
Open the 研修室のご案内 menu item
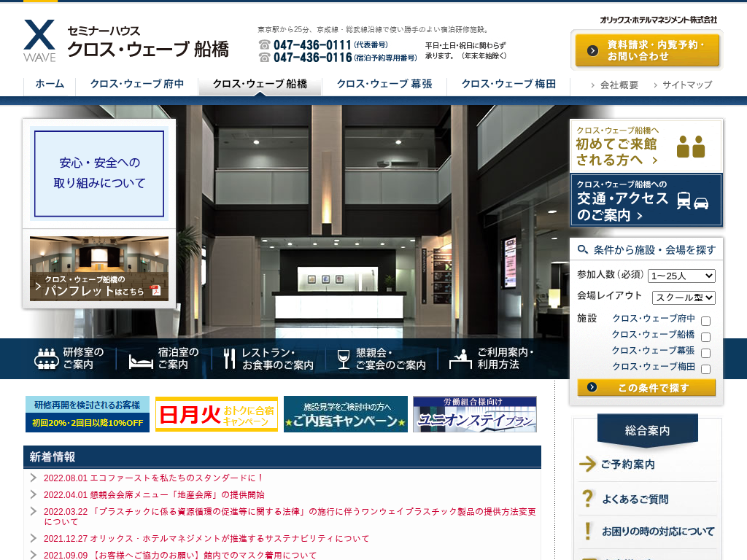click(70, 359)
